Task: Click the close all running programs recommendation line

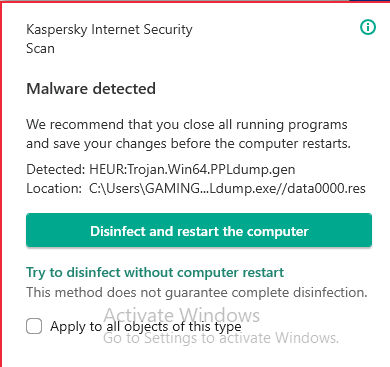Action: click(187, 125)
